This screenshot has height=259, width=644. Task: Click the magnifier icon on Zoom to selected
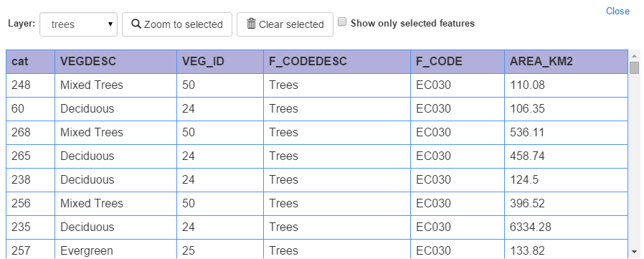pos(136,24)
